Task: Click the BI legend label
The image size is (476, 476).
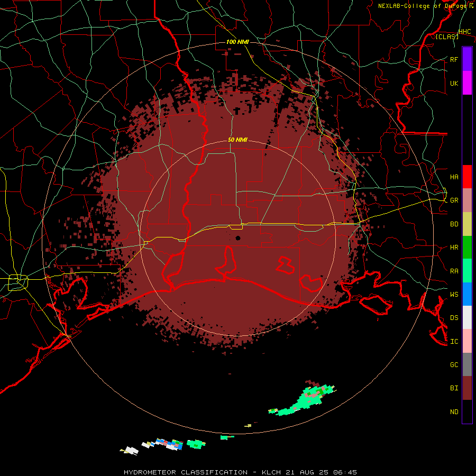Action: click(454, 388)
